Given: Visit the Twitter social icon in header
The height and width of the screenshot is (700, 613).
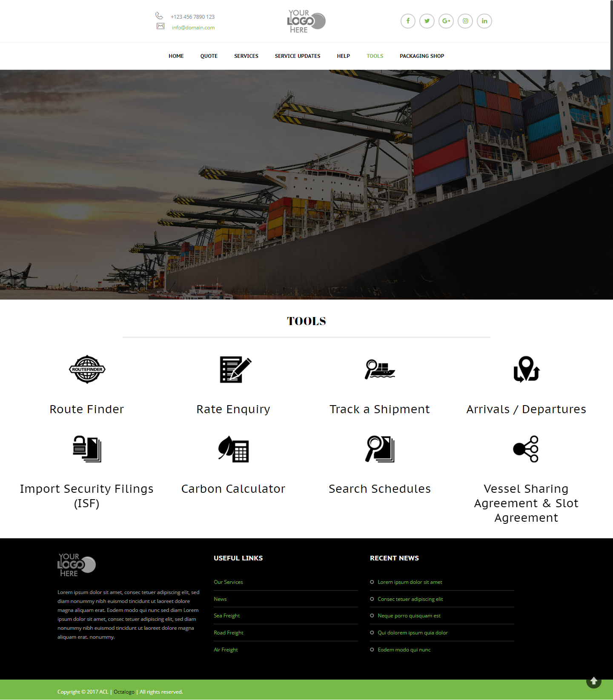Looking at the screenshot, I should pyautogui.click(x=427, y=21).
